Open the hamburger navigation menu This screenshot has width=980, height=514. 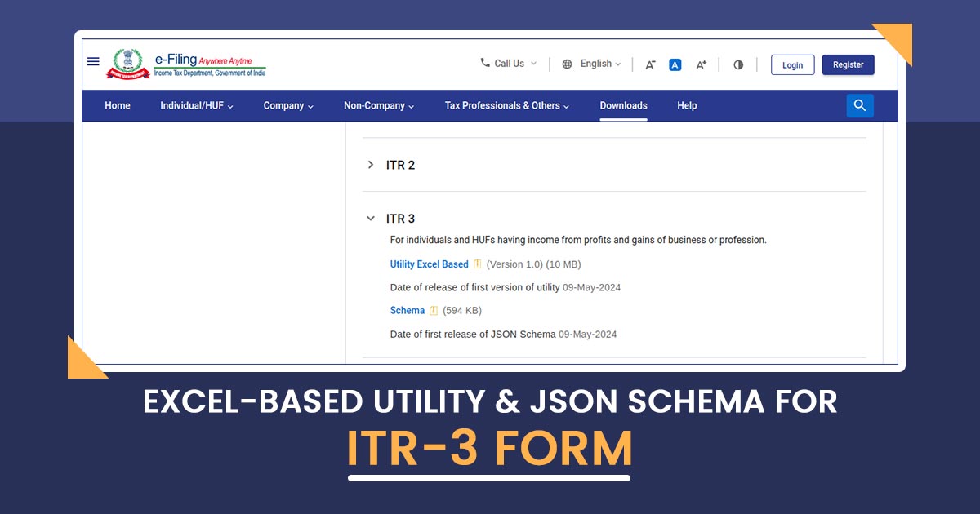92,61
